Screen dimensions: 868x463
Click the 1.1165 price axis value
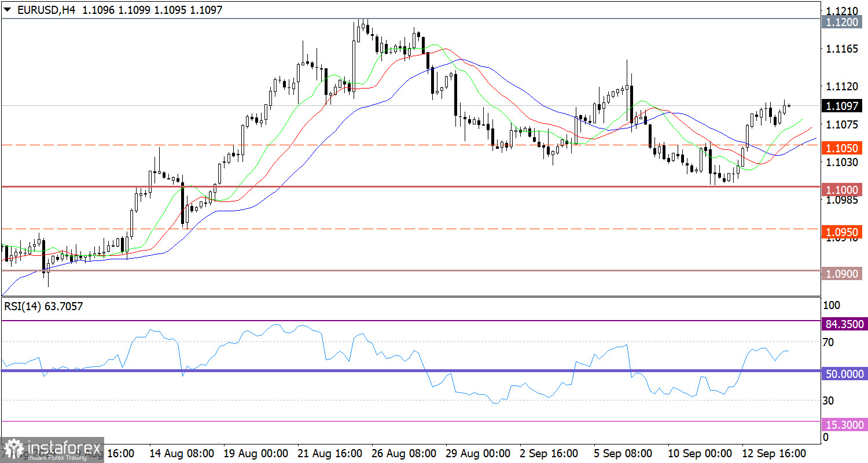coord(842,49)
